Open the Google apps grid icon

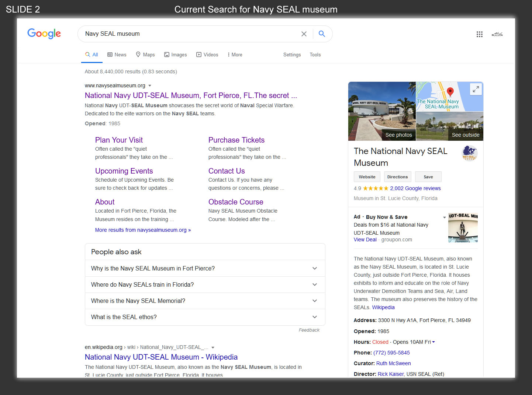pyautogui.click(x=479, y=34)
